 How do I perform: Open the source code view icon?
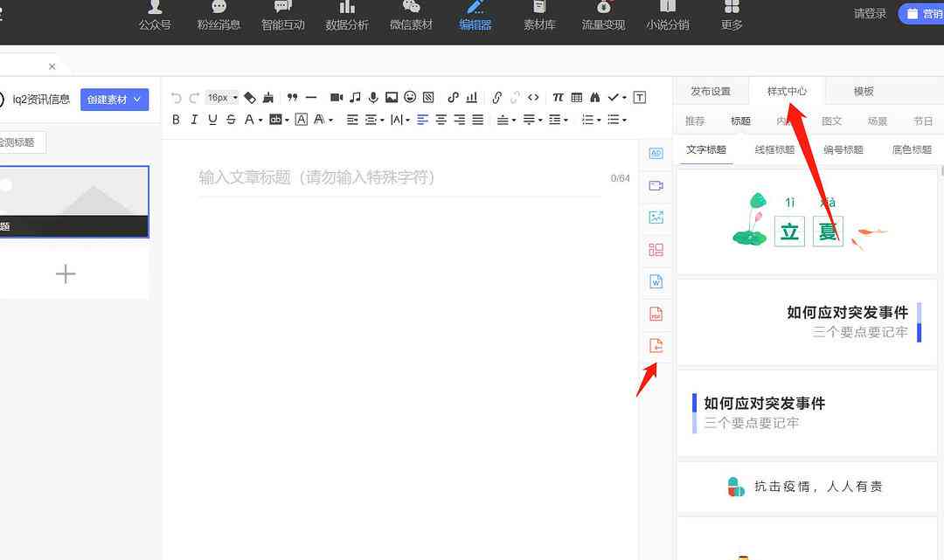[x=533, y=97]
